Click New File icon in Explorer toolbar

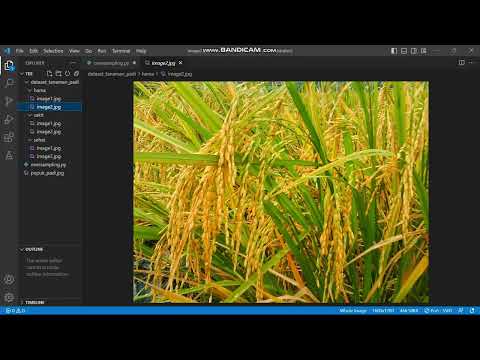(x=50, y=74)
